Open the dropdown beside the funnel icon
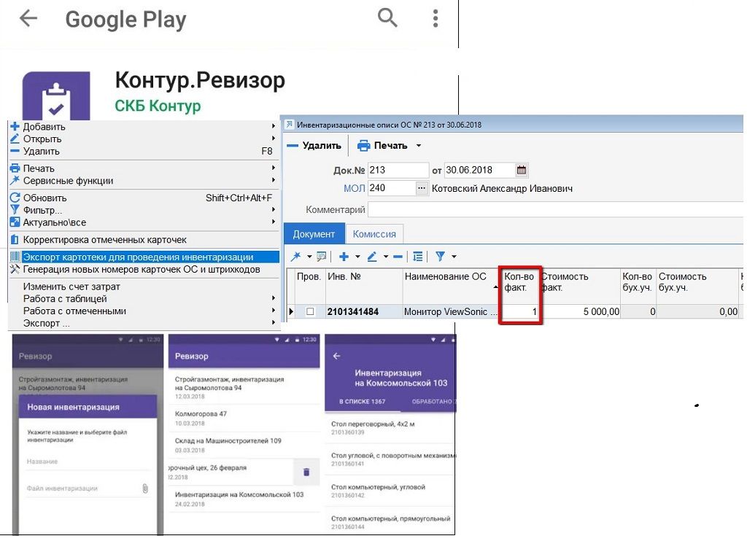Viewport: 747px width, 560px height. [x=454, y=257]
